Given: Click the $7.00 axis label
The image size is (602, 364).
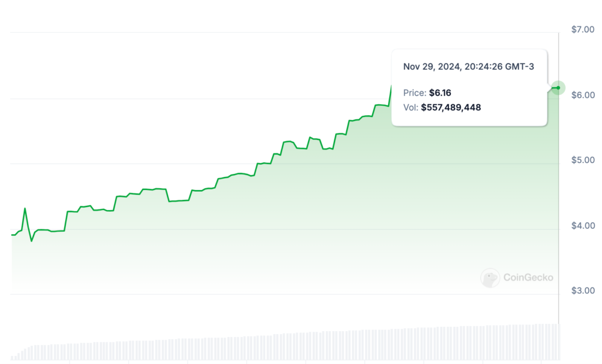Looking at the screenshot, I should (x=583, y=28).
